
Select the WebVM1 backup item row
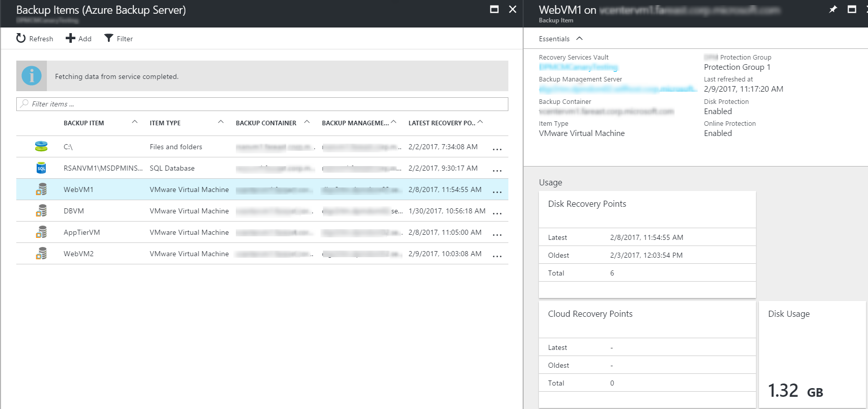point(262,189)
